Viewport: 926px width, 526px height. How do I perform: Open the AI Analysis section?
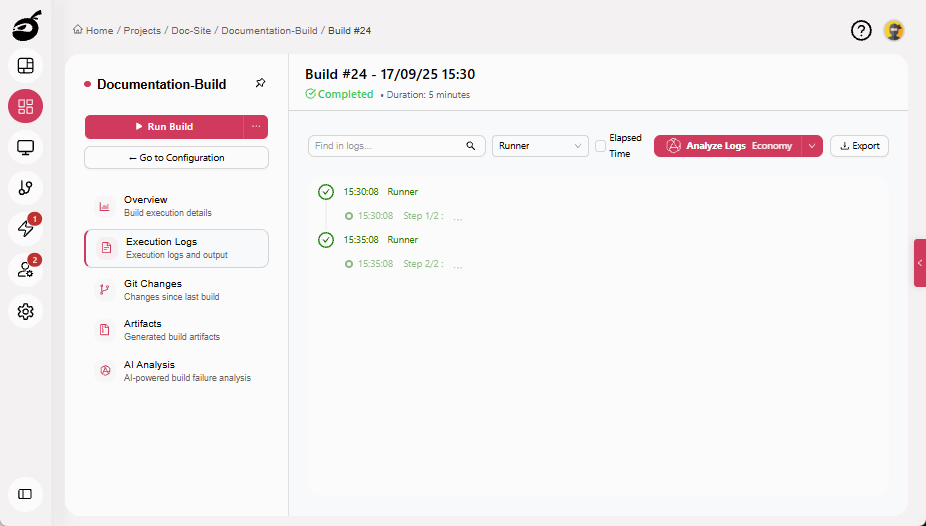(x=177, y=371)
